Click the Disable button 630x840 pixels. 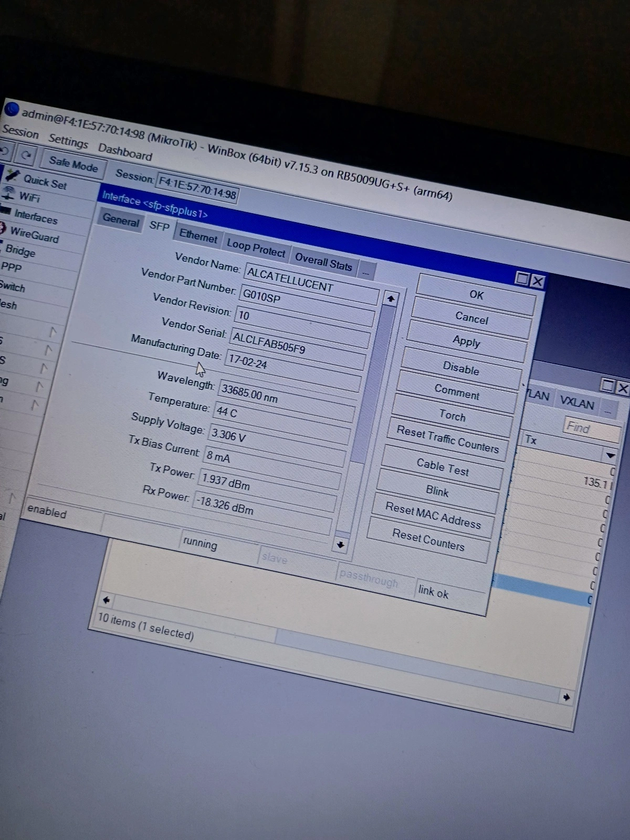pyautogui.click(x=461, y=367)
